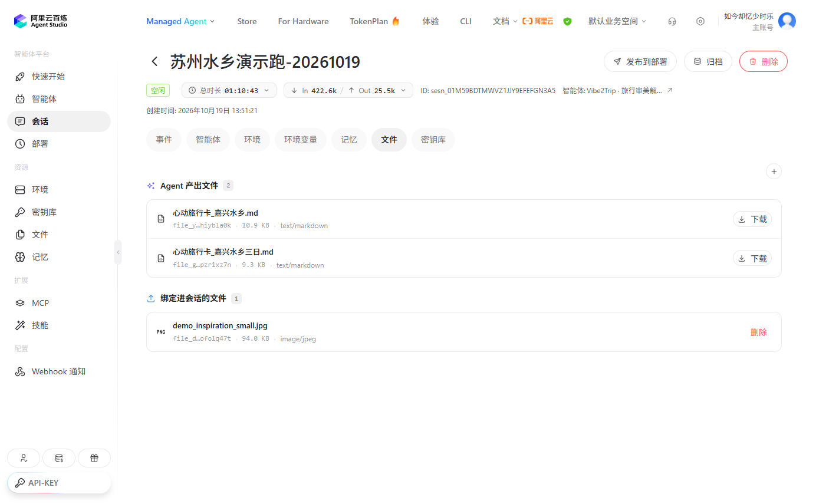Open the API-KEY button

[x=59, y=483]
